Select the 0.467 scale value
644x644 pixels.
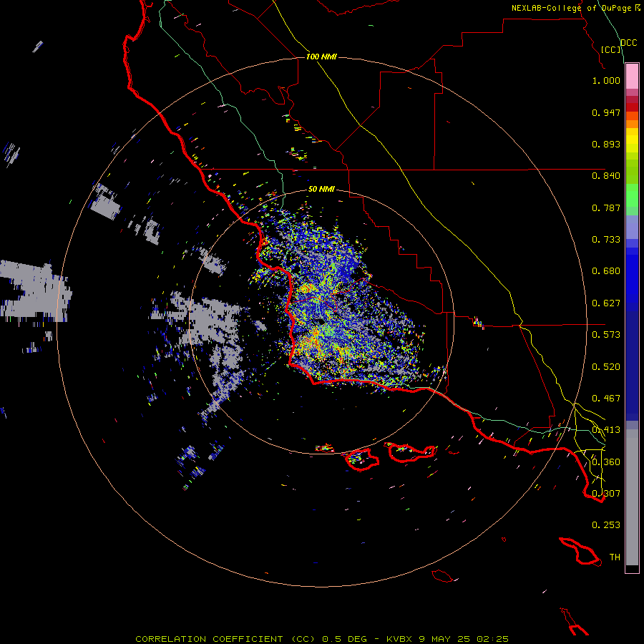[606, 399]
